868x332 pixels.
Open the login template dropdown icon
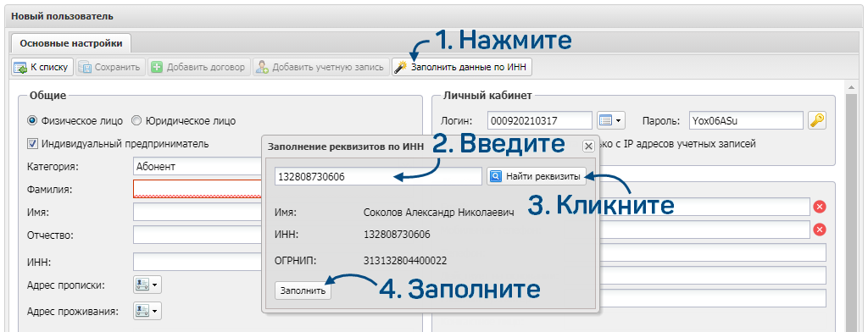(610, 120)
